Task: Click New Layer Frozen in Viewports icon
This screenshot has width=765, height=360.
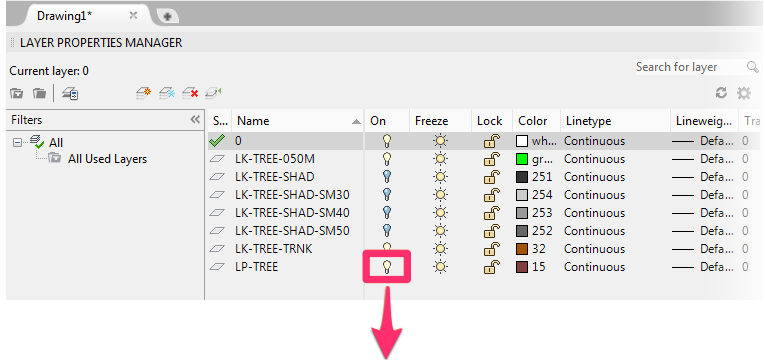Action: [167, 93]
